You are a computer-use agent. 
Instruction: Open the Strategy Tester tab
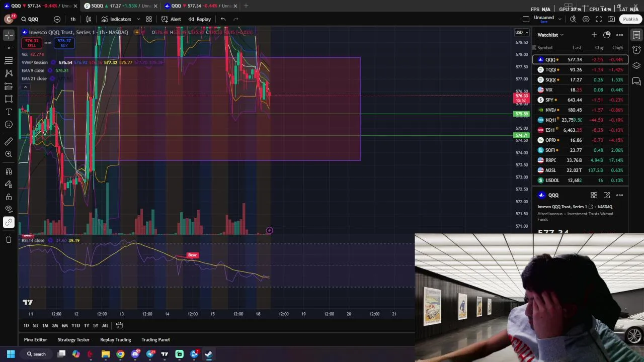tap(73, 340)
